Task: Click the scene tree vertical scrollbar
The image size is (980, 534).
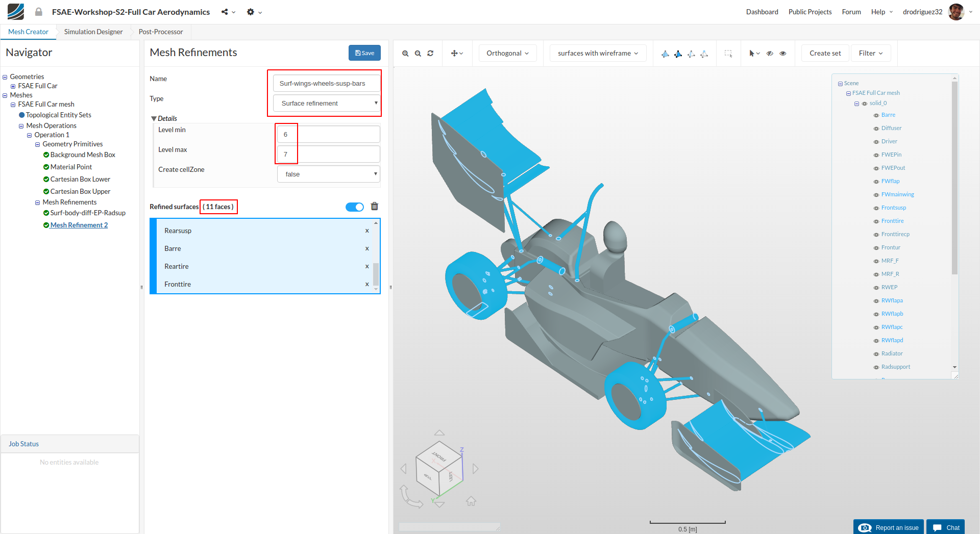Action: coord(954,179)
